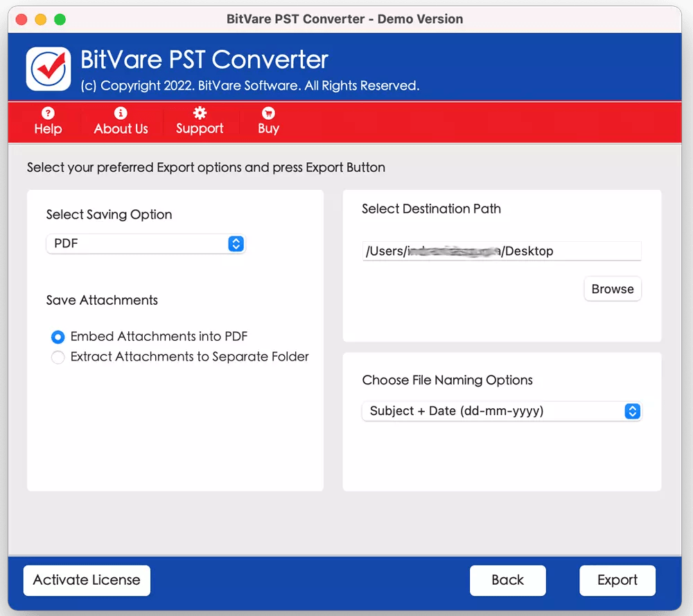Click the blue chevron on the PDF dropdown
693x616 pixels.
point(236,244)
